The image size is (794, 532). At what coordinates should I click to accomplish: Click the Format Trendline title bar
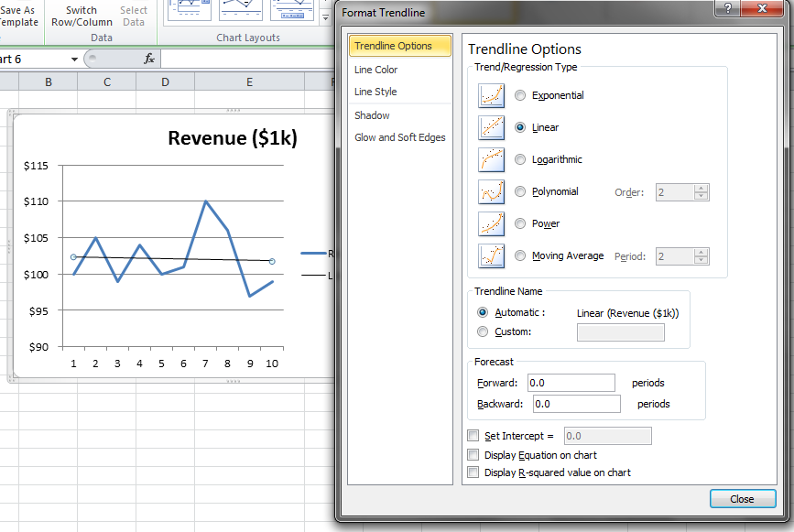[x=527, y=13]
